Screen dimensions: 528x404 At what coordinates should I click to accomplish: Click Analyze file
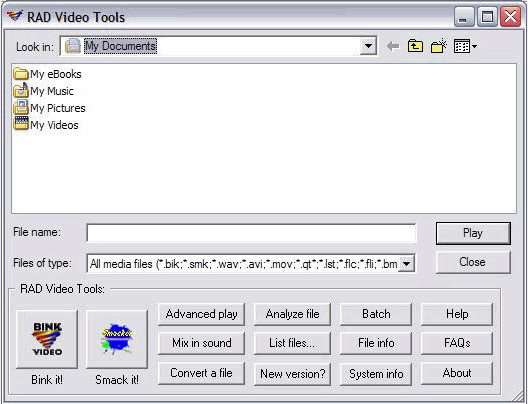[292, 314]
